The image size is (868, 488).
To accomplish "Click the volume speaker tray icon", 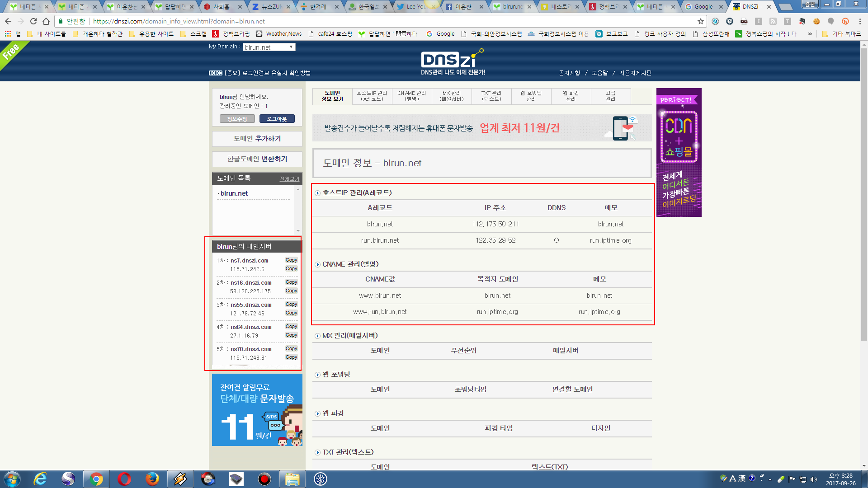I will click(x=814, y=479).
